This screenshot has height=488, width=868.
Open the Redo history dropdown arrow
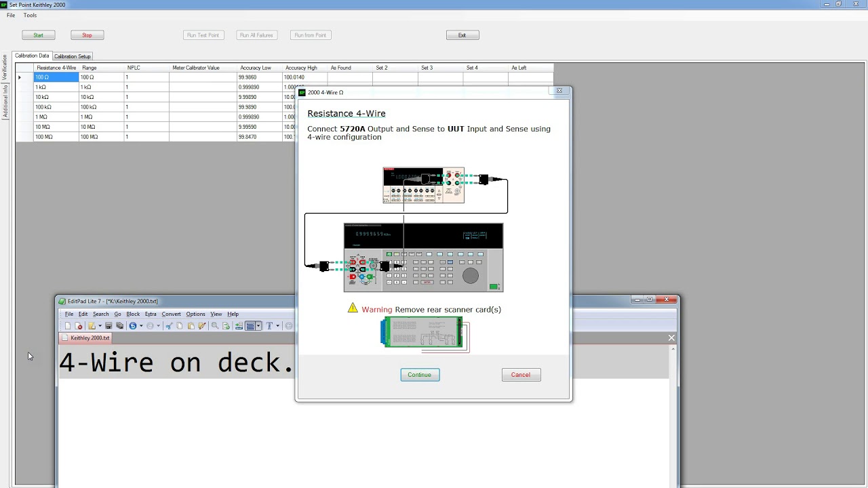158,326
